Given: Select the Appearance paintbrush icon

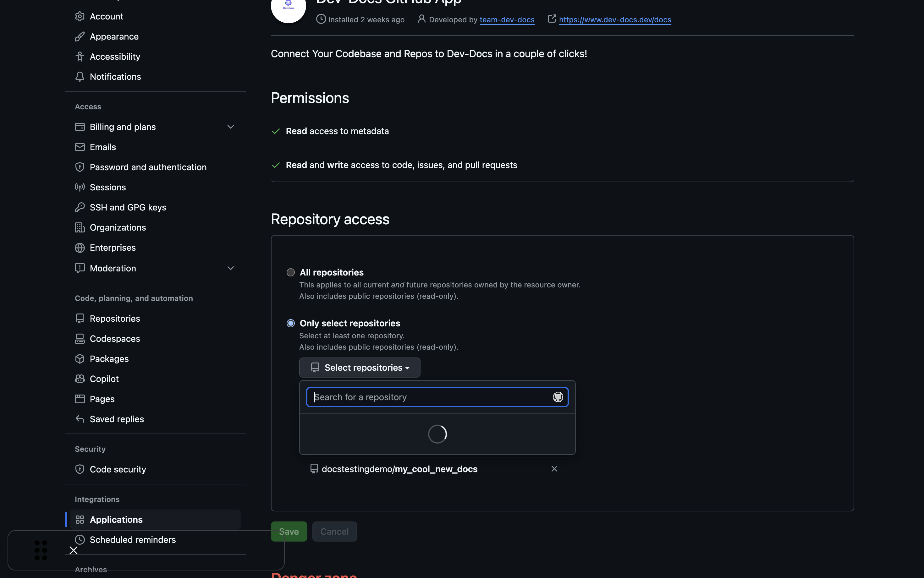Looking at the screenshot, I should pyautogui.click(x=80, y=36).
